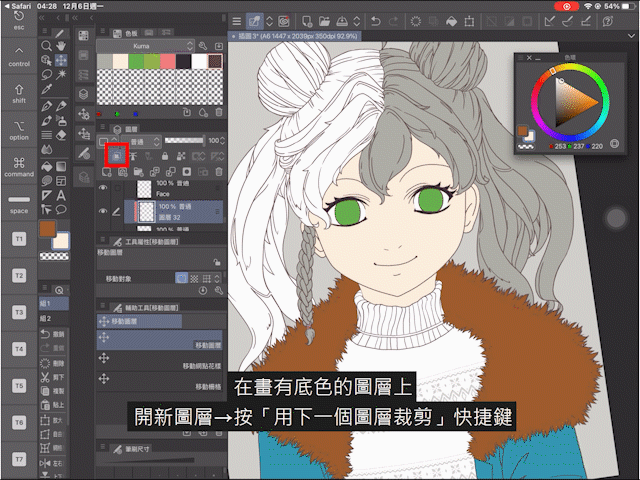640x480 pixels.
Task: Click the New canvas icon in command bar
Action: pyautogui.click(x=307, y=21)
